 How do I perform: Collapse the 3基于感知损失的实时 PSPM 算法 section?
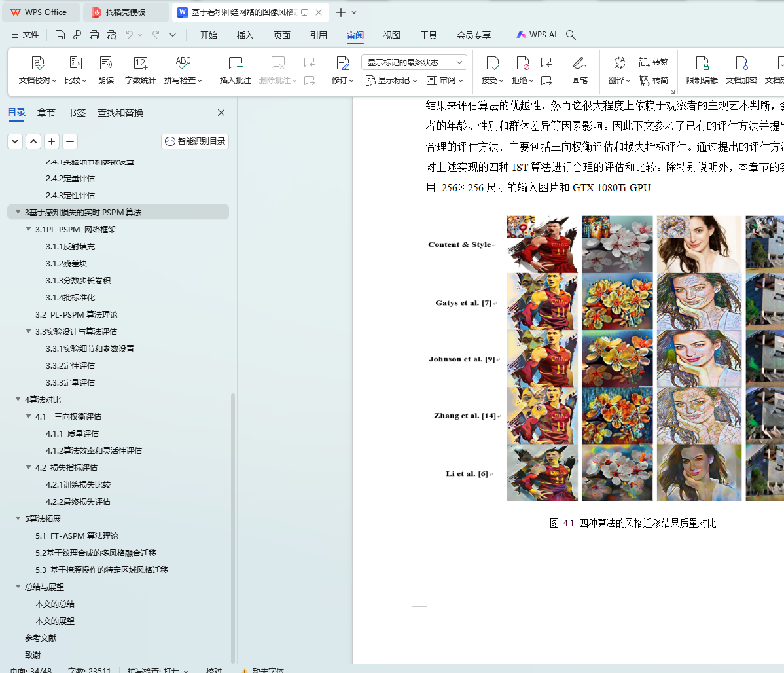[18, 212]
